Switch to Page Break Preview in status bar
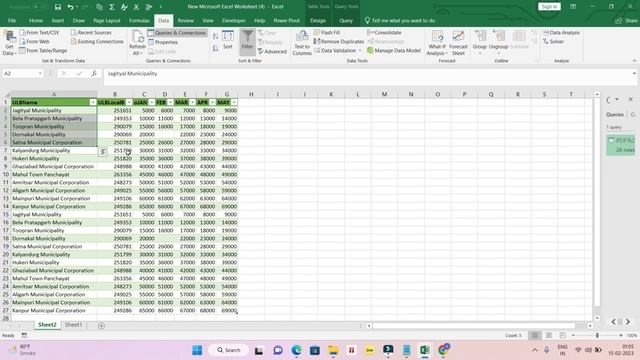 [562, 335]
